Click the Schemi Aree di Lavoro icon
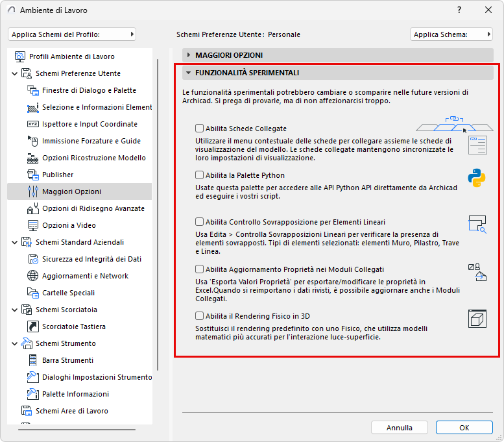504x442 pixels. tap(27, 411)
